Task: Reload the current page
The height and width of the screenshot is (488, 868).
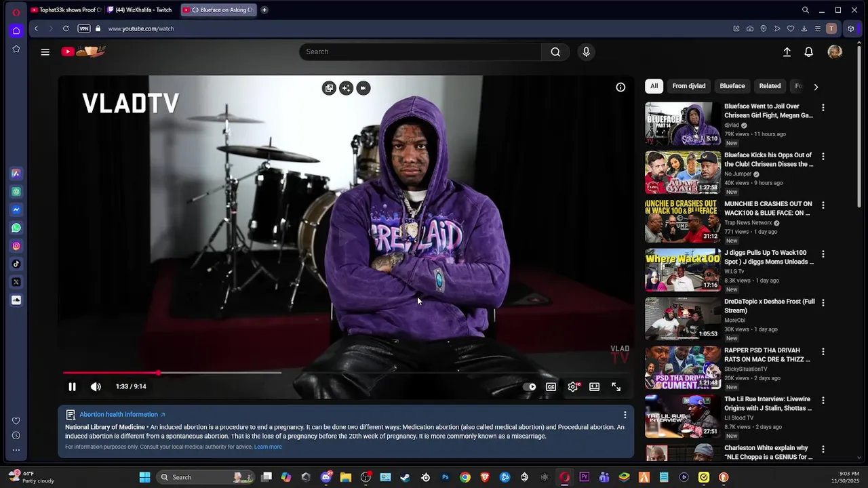Action: click(x=66, y=28)
